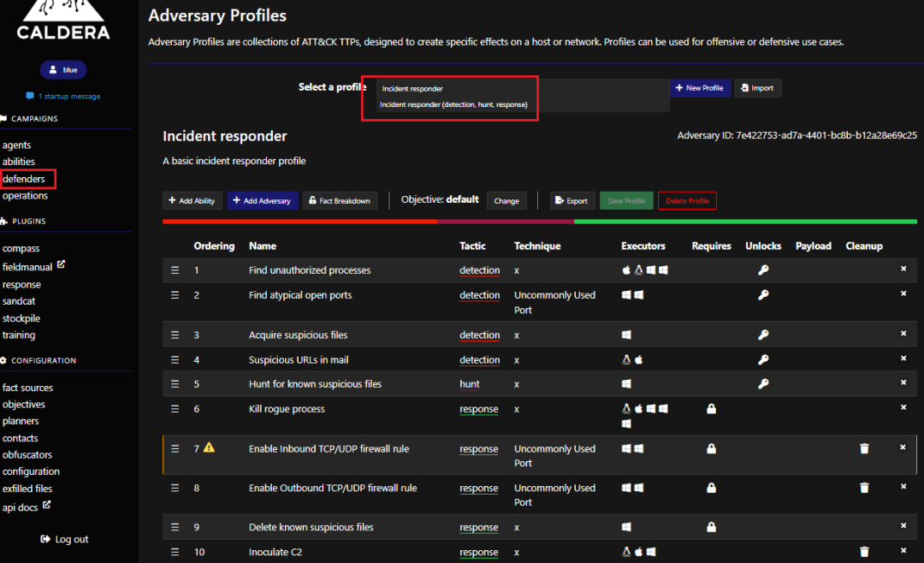Click the startup message speech bubble icon
The image size is (924, 563).
coord(30,96)
